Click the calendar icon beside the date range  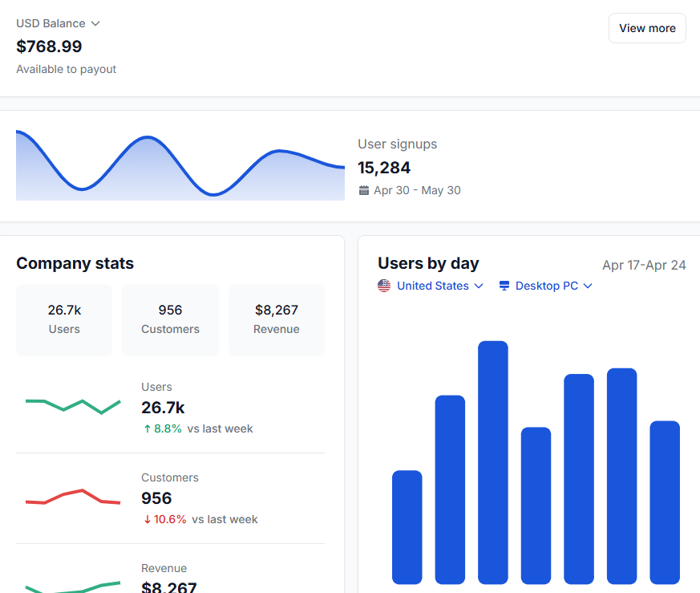click(x=363, y=190)
